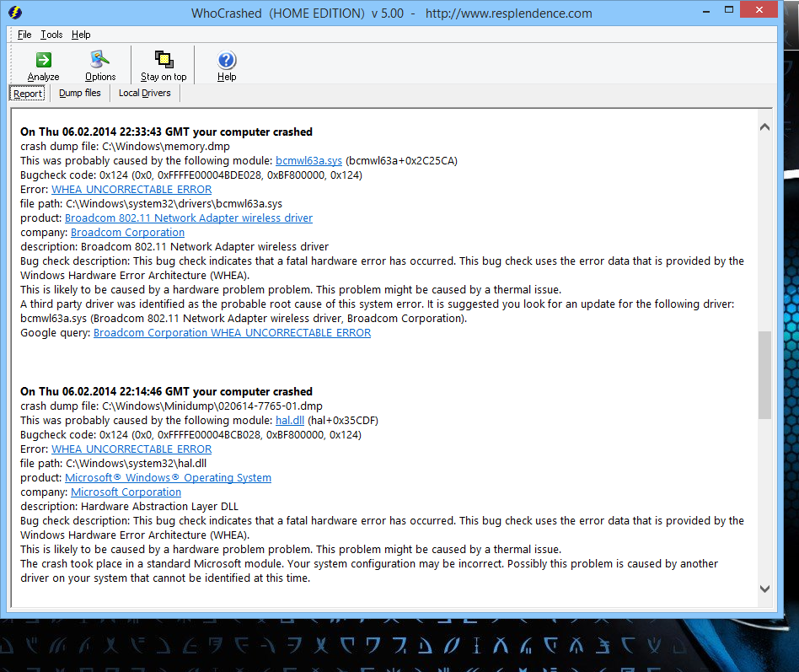The height and width of the screenshot is (672, 799).
Task: Open the Help menu in menu bar
Action: [x=81, y=35]
